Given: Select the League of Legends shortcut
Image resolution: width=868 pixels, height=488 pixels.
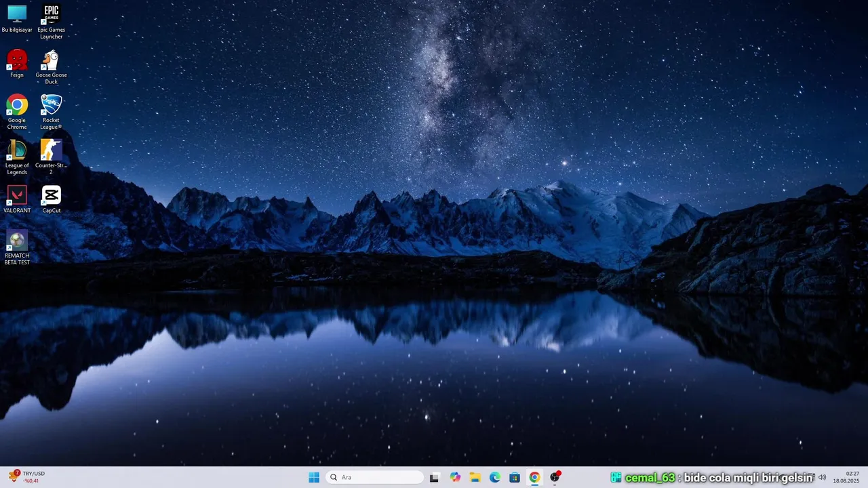Looking at the screenshot, I should tap(17, 157).
